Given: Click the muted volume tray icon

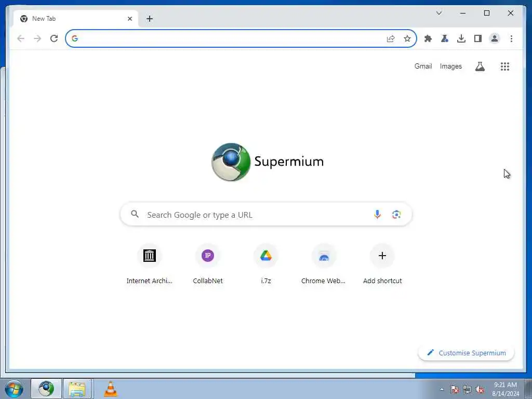Looking at the screenshot, I should 480,389.
